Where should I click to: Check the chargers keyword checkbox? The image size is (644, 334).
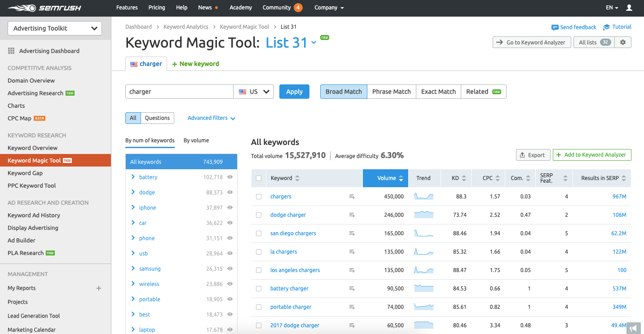259,197
